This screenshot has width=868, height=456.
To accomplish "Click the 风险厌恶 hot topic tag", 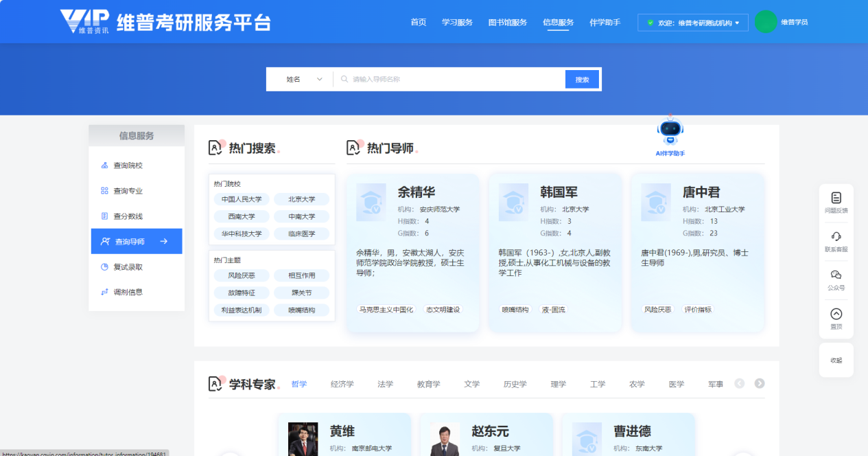I will click(x=241, y=275).
